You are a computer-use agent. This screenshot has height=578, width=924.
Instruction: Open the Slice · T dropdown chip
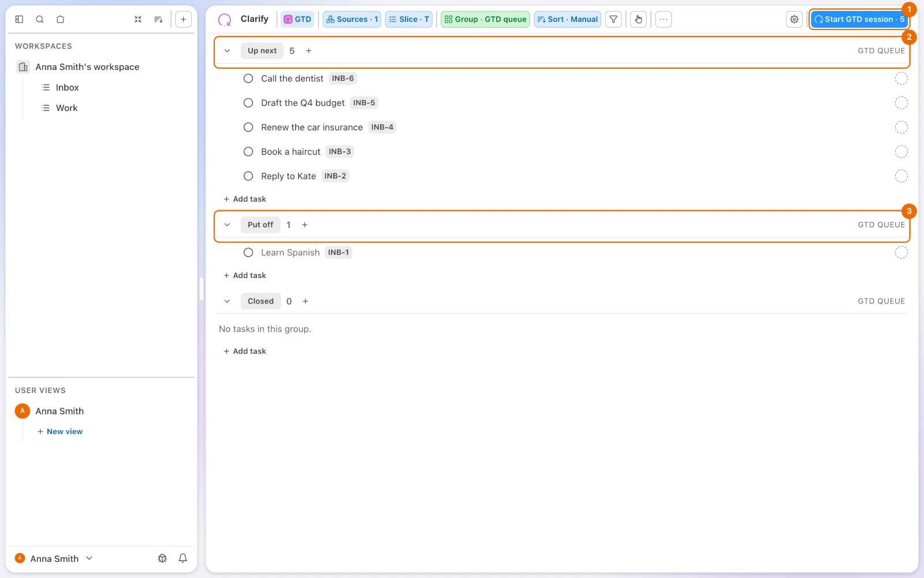click(x=409, y=19)
